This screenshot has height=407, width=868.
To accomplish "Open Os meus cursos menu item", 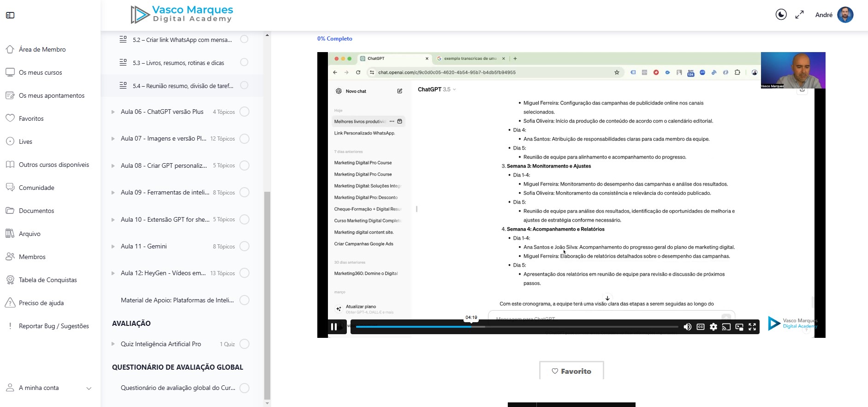I will (40, 72).
